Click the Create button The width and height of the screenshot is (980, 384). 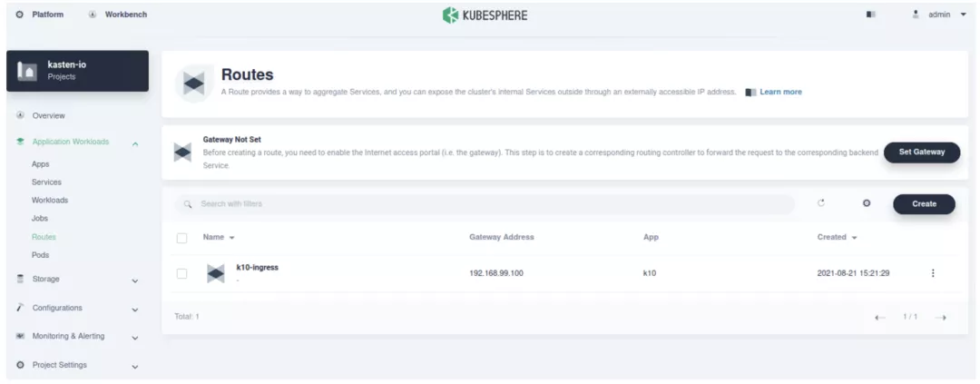pyautogui.click(x=924, y=204)
